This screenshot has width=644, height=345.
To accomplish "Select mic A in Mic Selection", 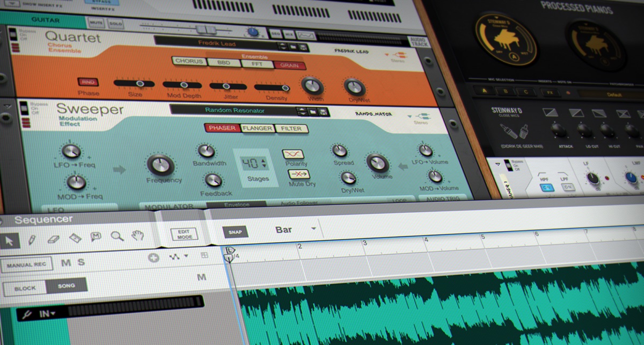I will tap(485, 91).
